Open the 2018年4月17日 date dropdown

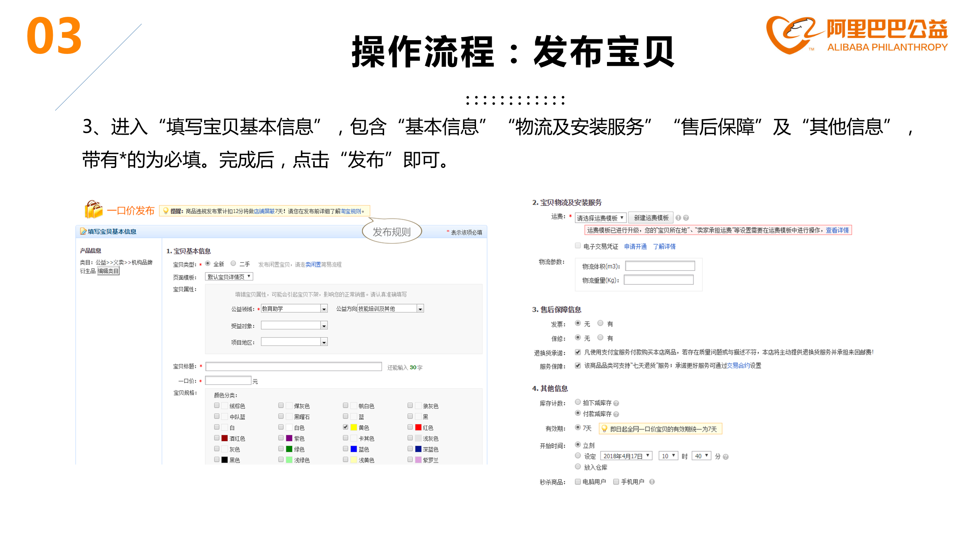point(627,456)
